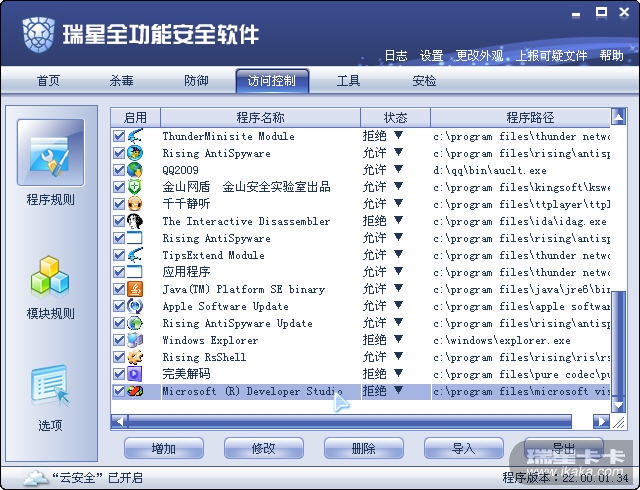Click the cloud icon beside 云安全 status

(36, 477)
